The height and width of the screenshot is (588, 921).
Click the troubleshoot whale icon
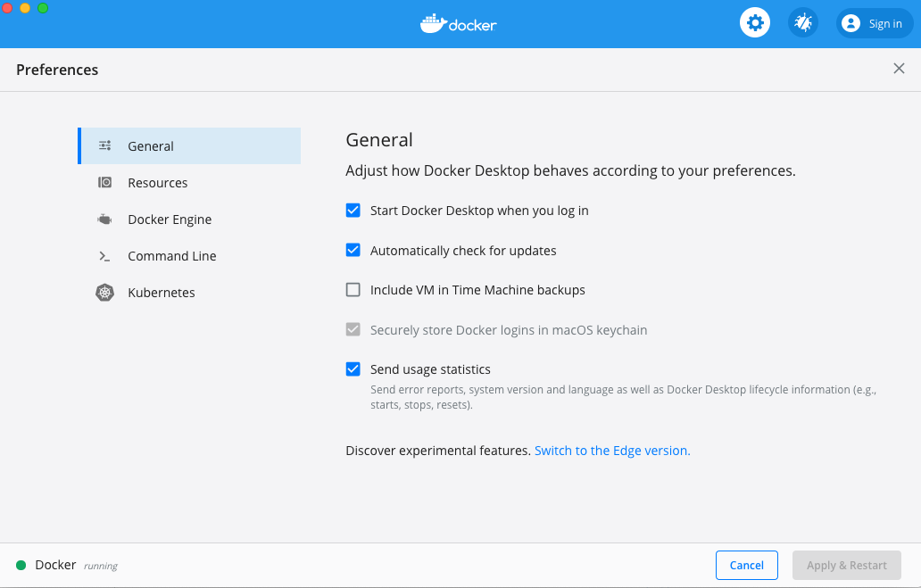pos(802,22)
